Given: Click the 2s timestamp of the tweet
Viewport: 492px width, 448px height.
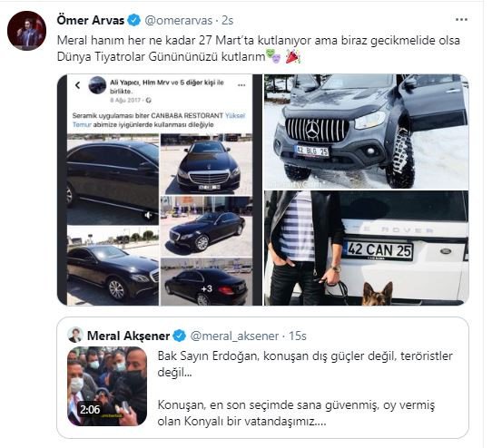Looking at the screenshot, I should 228,21.
